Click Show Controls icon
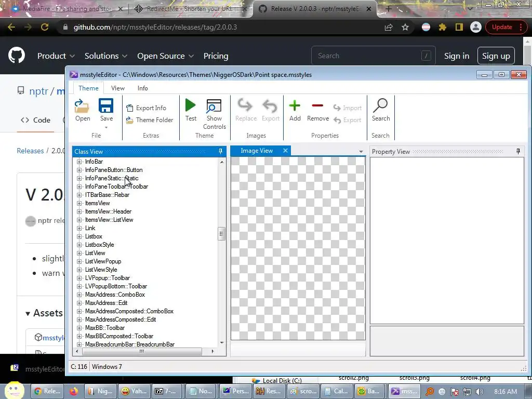Viewport: 532px width, 399px height. (214, 106)
